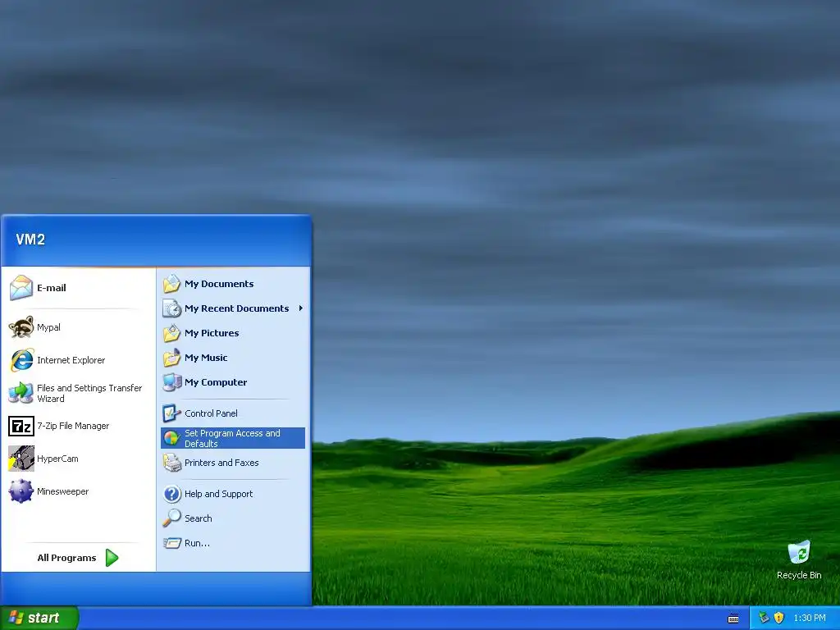840x630 pixels.
Task: Open Help and Support label
Action: click(x=218, y=493)
